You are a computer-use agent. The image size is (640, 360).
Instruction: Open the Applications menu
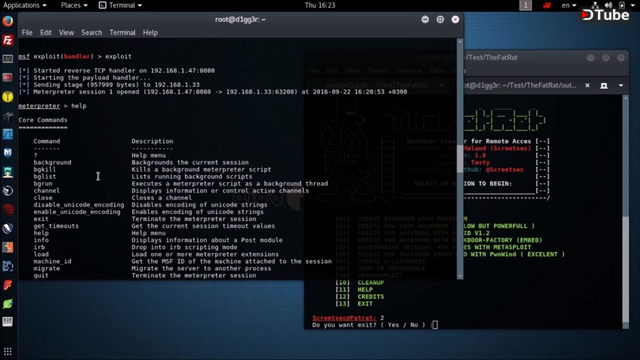pos(24,5)
